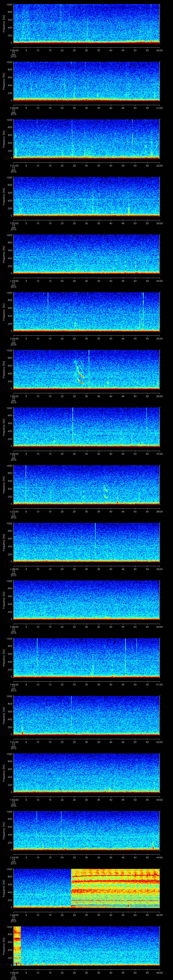Click the noise burst at the start of the 1:45:00 spectrogram
Viewport: 173px width, 980px height.
pos(17,946)
